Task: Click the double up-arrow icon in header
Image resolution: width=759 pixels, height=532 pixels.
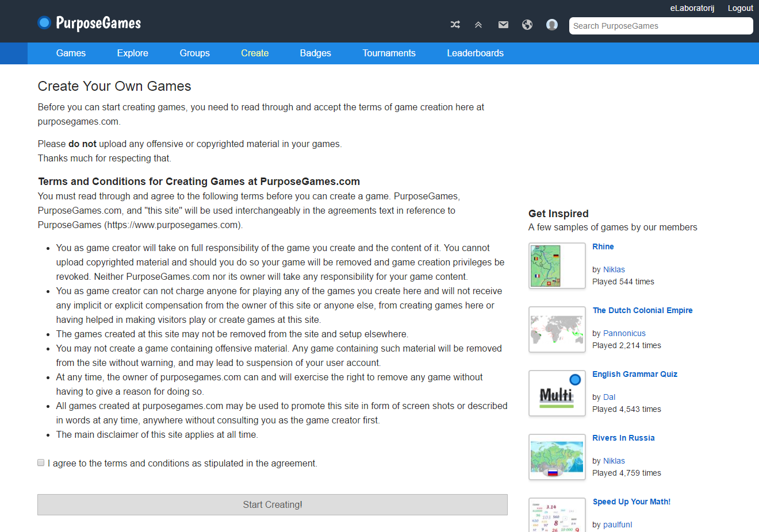Action: click(x=478, y=25)
